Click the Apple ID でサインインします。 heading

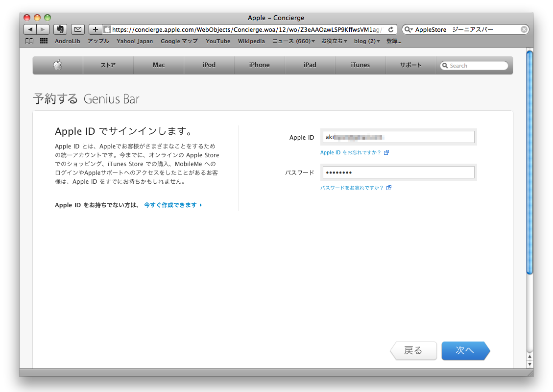[124, 131]
